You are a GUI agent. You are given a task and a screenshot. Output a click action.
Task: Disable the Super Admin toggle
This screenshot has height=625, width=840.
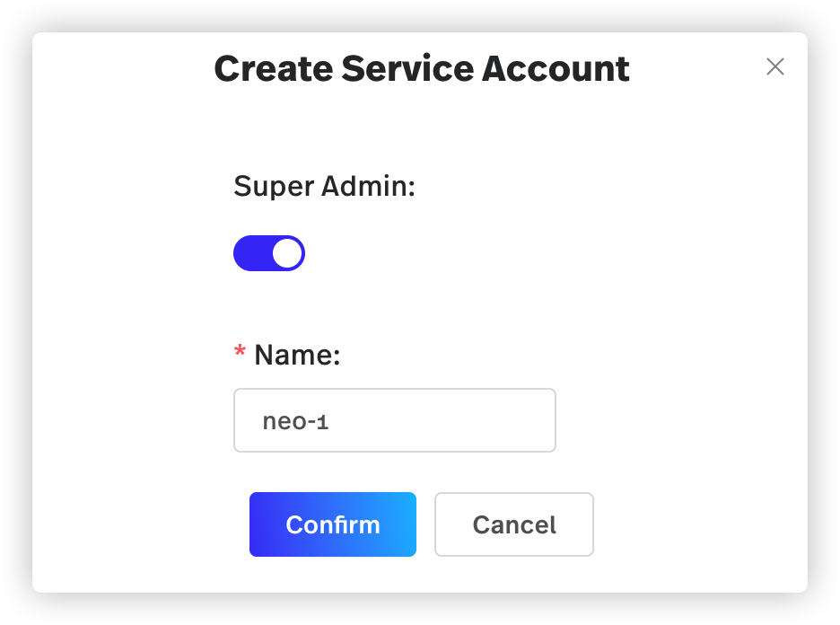click(269, 253)
